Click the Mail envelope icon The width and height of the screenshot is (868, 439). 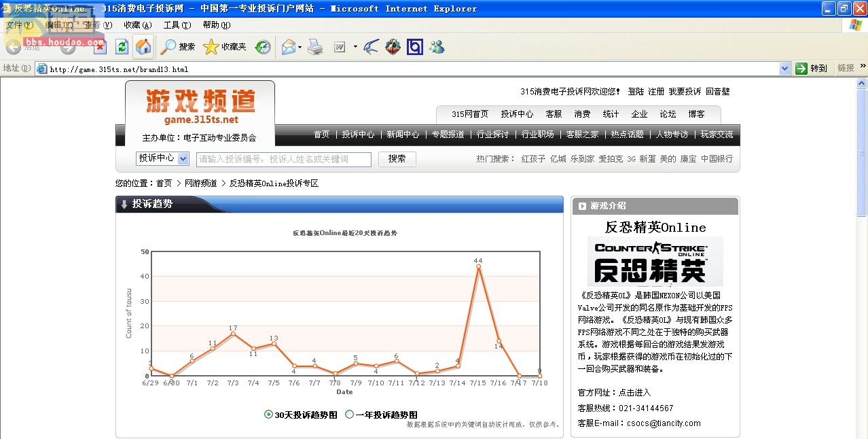tap(289, 47)
